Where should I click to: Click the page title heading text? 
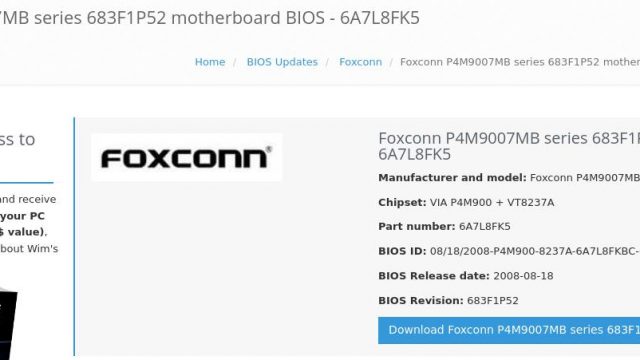(x=210, y=18)
